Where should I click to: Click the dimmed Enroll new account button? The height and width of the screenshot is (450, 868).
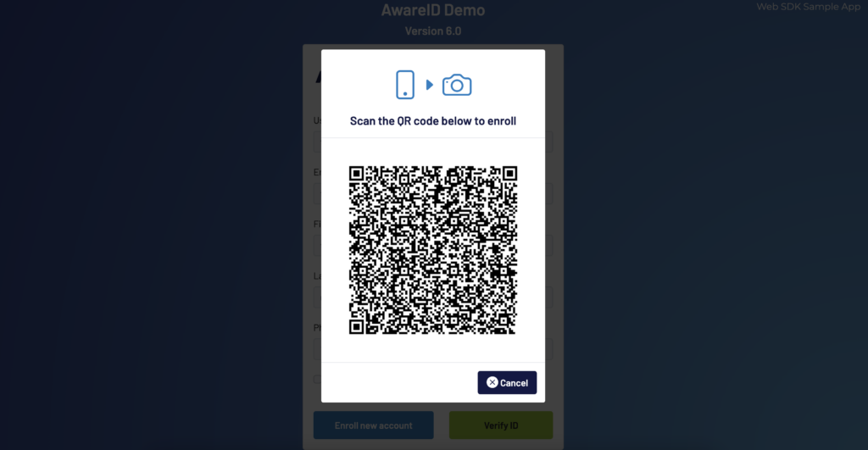[x=373, y=425]
